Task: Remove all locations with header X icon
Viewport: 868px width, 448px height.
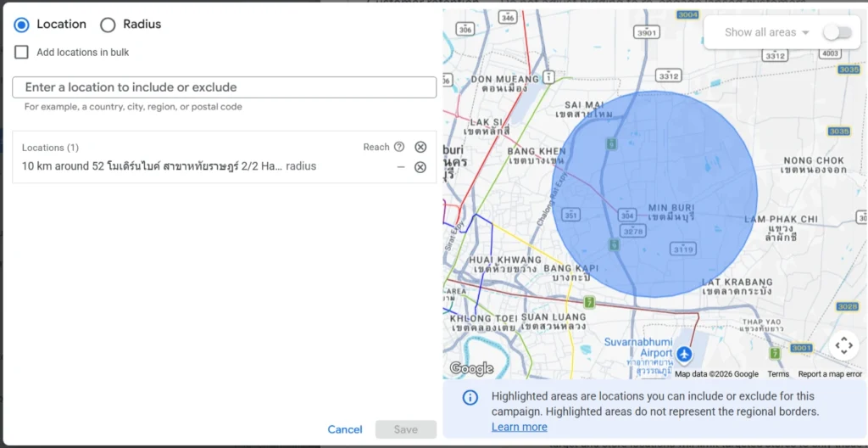Action: click(x=420, y=147)
